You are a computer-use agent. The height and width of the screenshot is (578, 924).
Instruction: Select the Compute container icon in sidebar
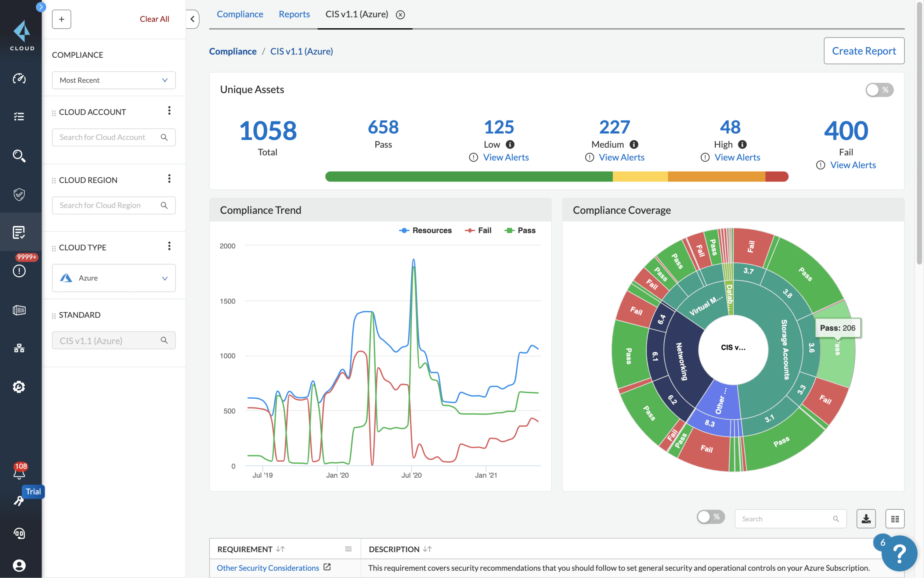pyautogui.click(x=19, y=310)
